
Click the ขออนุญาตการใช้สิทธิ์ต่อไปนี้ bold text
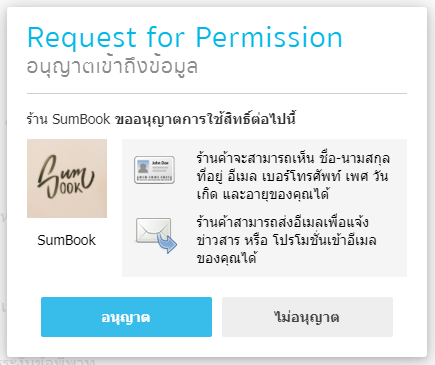pos(205,119)
